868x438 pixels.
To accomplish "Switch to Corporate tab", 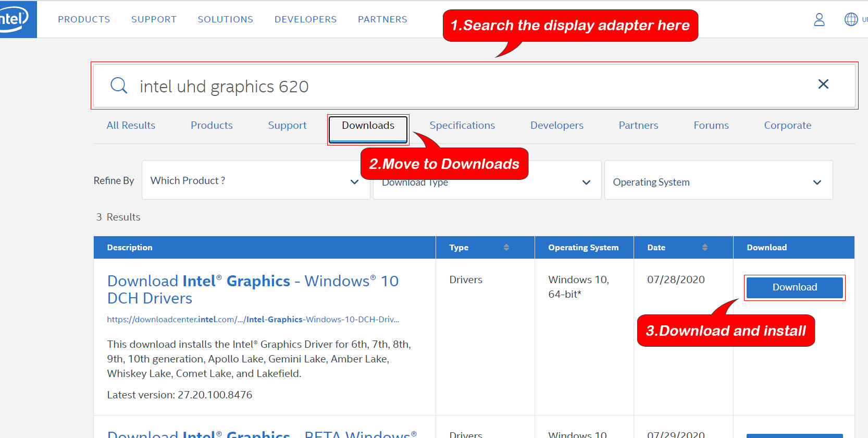I will [x=787, y=125].
